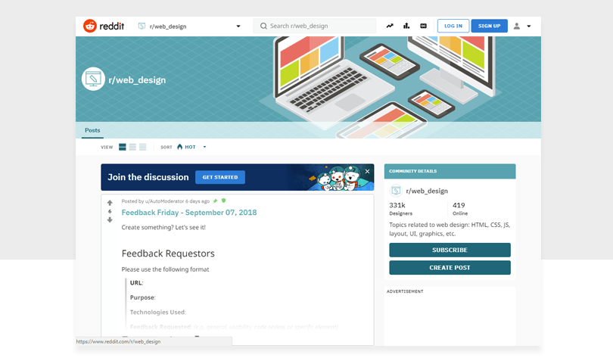Image resolution: width=613 pixels, height=364 pixels.
Task: Click the search magnifier icon
Action: click(x=263, y=26)
